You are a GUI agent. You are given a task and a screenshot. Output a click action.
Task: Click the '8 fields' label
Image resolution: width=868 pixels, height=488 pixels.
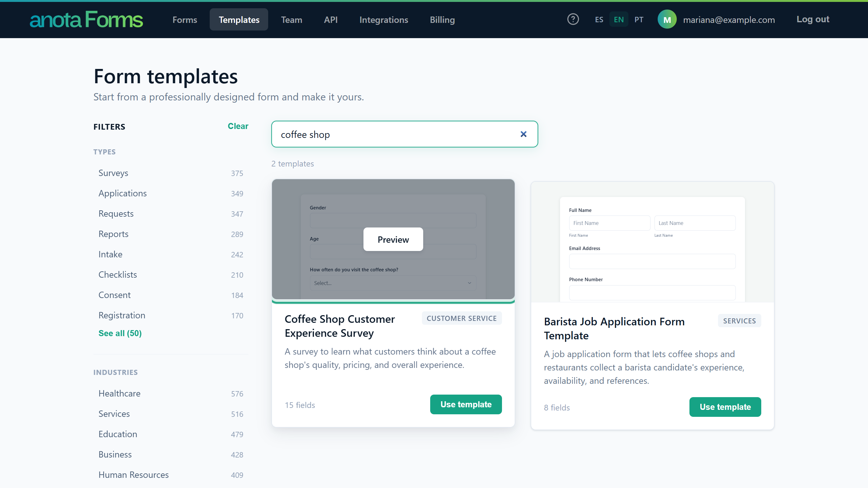(557, 407)
